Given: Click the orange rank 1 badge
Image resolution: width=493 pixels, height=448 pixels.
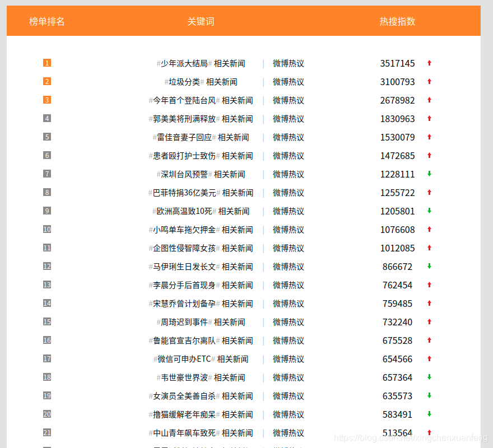Looking at the screenshot, I should point(47,63).
